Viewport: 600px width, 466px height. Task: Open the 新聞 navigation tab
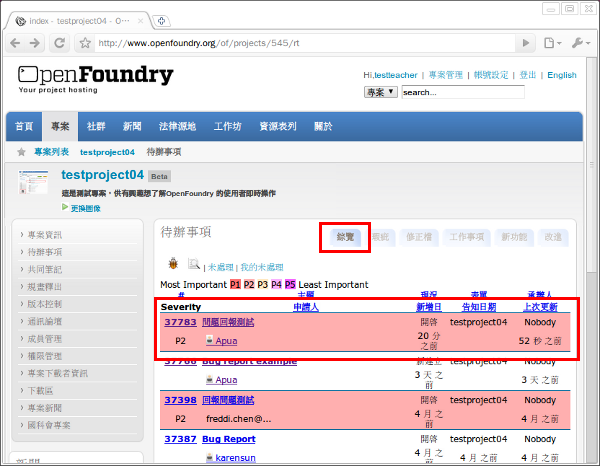pos(132,126)
